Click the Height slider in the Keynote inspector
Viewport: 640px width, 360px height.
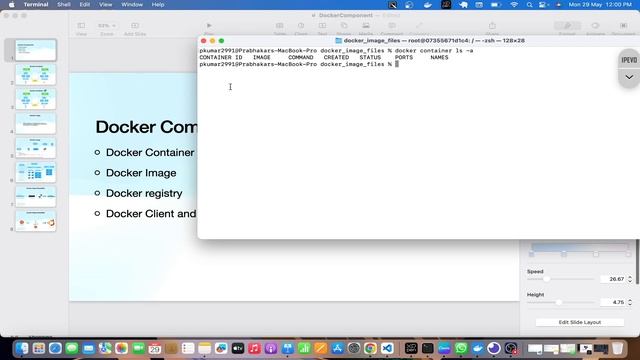pos(560,302)
